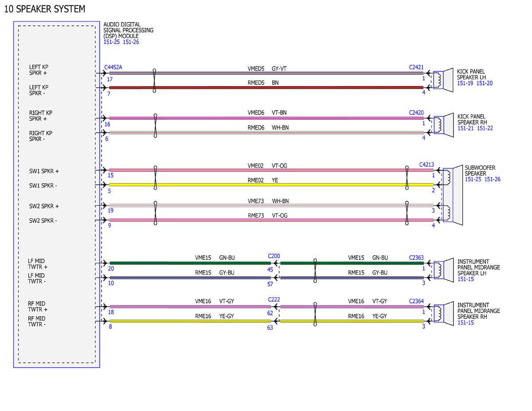532x411 pixels.
Task: Open inline connector C200 link
Action: (274, 256)
